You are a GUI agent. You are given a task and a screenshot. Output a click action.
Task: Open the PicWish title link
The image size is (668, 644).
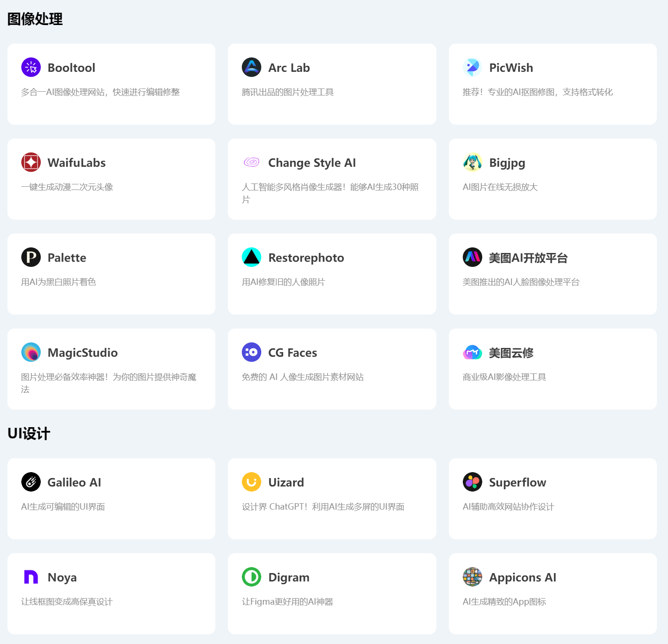point(511,68)
